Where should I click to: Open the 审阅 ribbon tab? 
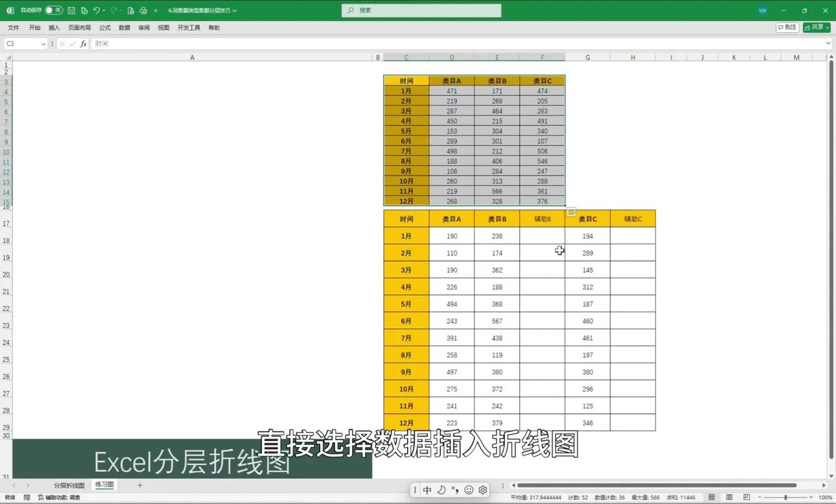[x=144, y=28]
